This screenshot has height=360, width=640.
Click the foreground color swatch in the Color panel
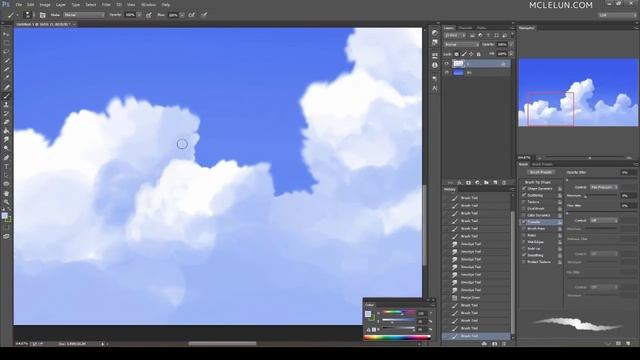coord(368,314)
